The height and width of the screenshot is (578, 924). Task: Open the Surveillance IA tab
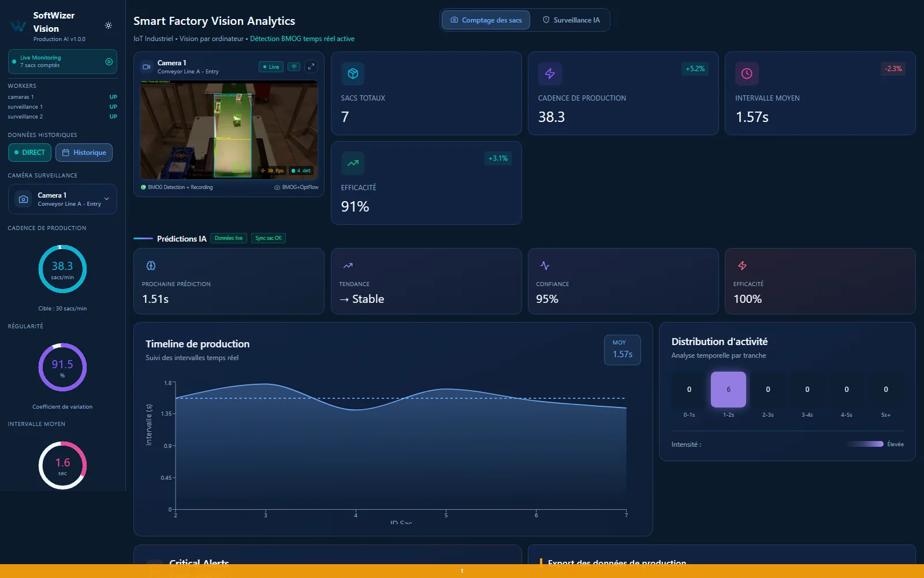[x=571, y=20]
